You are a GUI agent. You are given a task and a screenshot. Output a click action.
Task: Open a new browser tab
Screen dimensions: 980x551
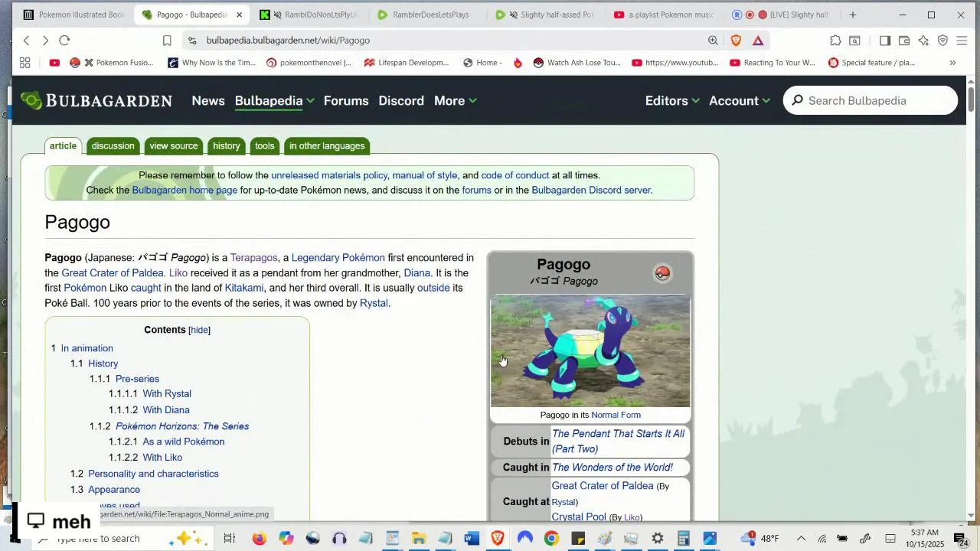853,15
